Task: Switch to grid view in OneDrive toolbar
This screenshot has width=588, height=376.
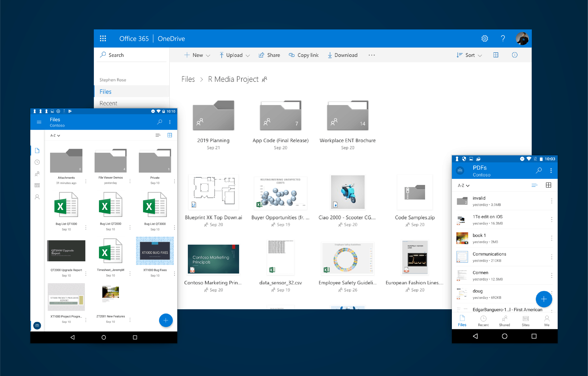Action: click(x=496, y=55)
